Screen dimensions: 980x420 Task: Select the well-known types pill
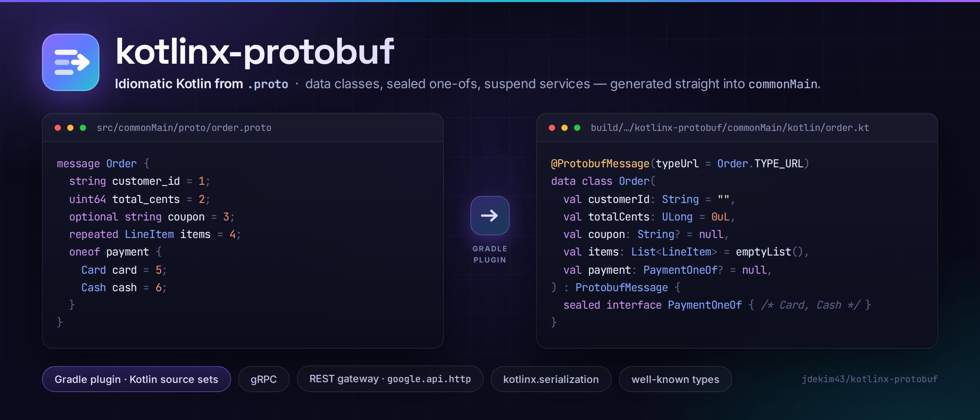(x=675, y=379)
